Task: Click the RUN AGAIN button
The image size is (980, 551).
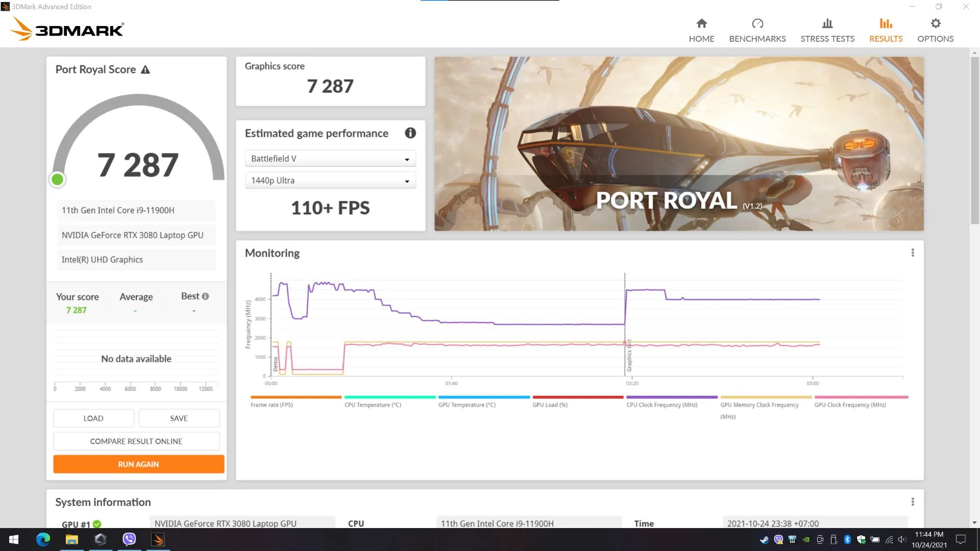Action: pos(138,464)
